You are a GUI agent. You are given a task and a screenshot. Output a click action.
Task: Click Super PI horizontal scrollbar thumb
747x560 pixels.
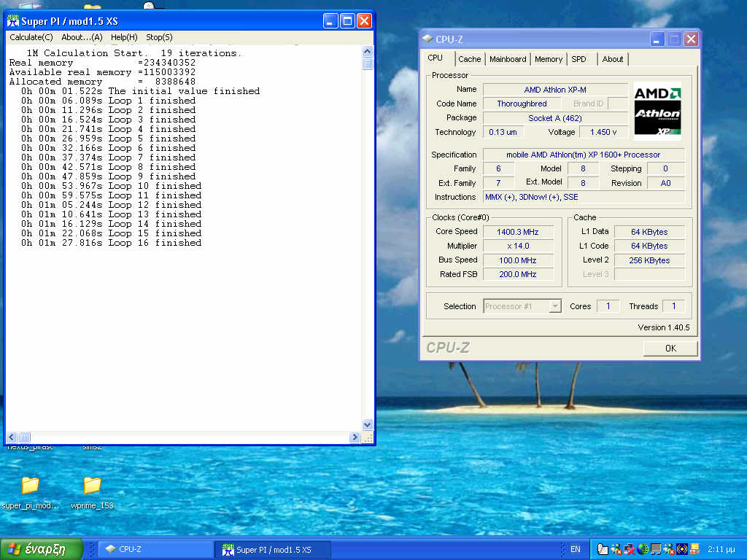pyautogui.click(x=24, y=437)
